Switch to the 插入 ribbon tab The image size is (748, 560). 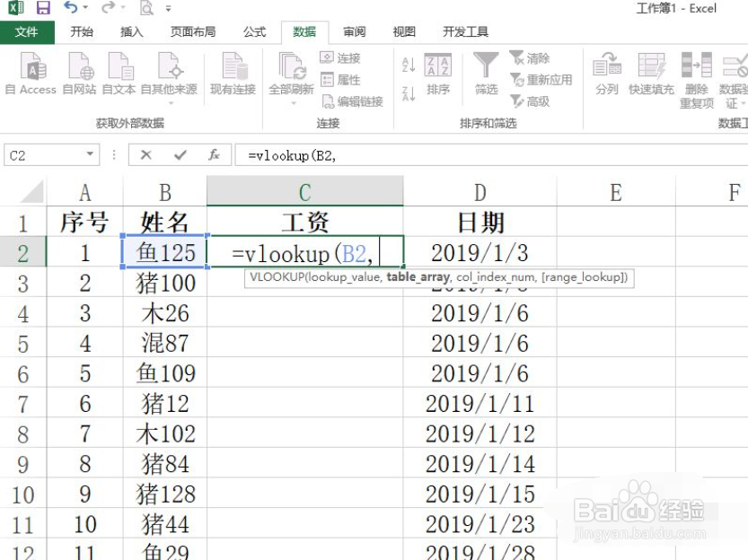click(132, 32)
